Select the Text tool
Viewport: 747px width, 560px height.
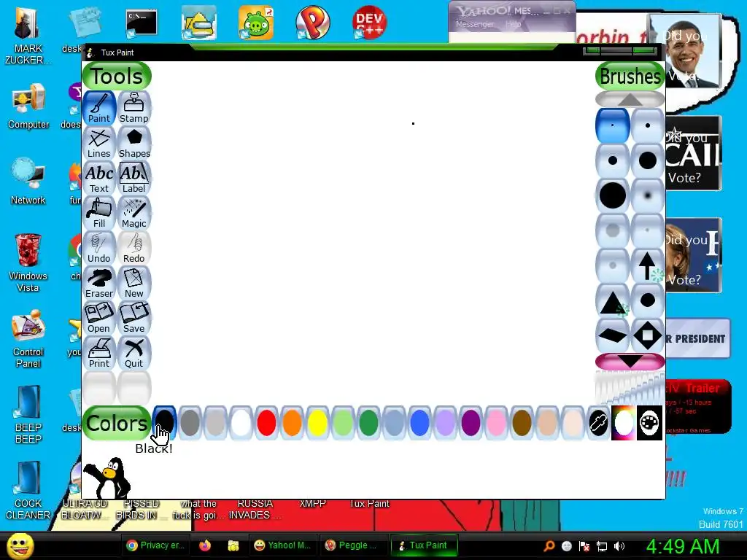99,178
